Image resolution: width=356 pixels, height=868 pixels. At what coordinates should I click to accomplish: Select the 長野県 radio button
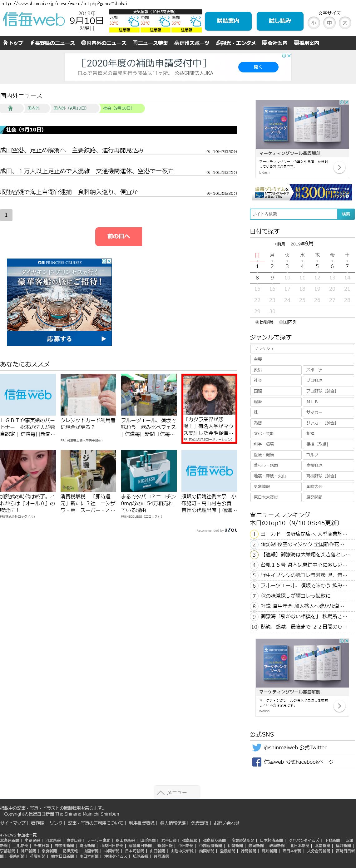(x=257, y=322)
